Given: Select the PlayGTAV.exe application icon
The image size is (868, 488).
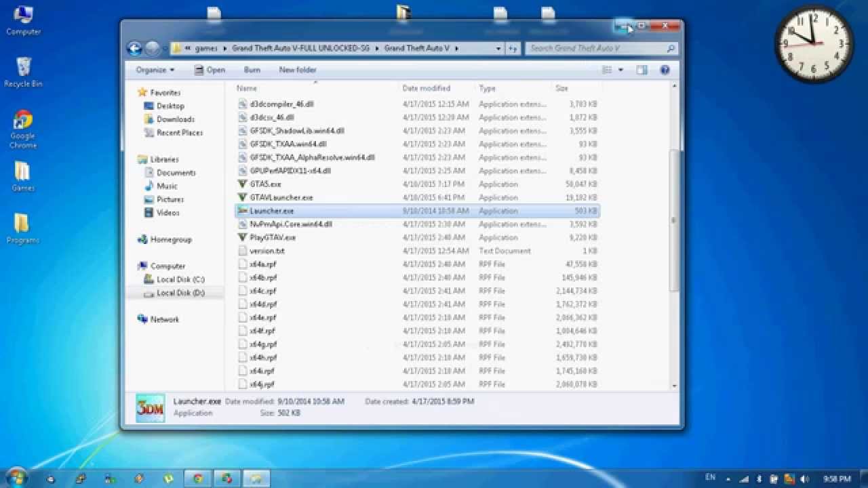Looking at the screenshot, I should pos(243,237).
